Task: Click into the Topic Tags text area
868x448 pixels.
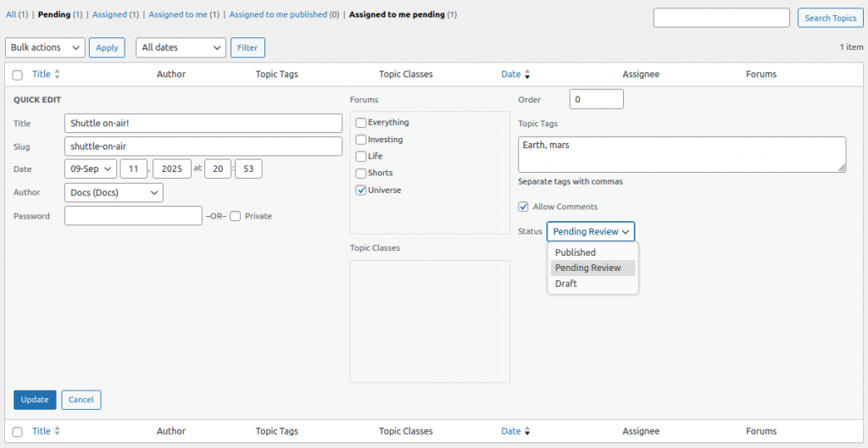Action: pos(682,155)
